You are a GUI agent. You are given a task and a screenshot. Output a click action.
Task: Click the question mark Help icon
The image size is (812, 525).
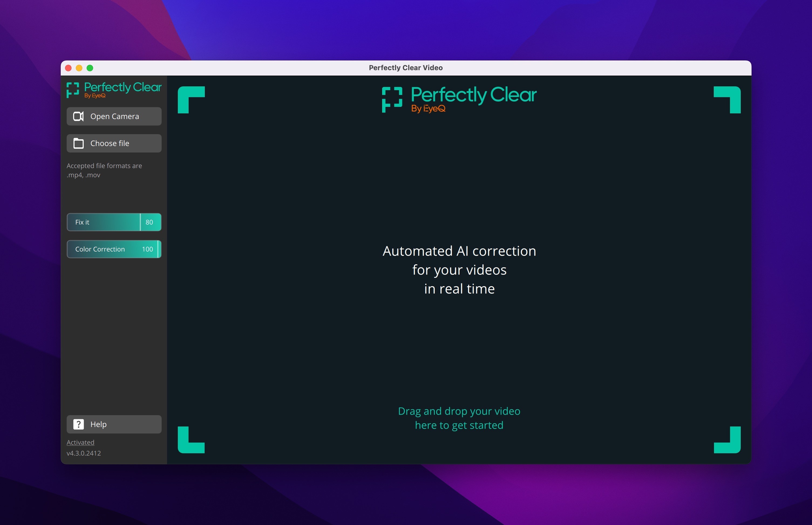78,424
